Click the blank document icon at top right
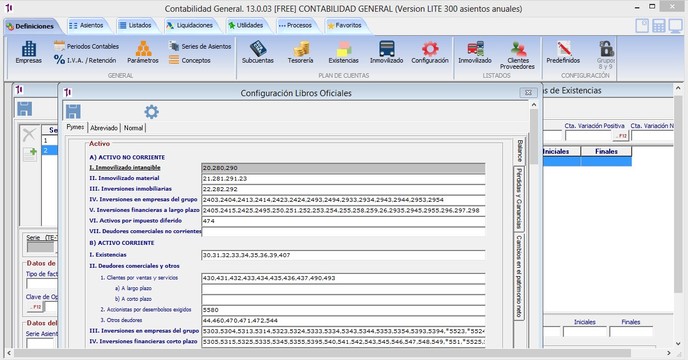 (x=642, y=26)
